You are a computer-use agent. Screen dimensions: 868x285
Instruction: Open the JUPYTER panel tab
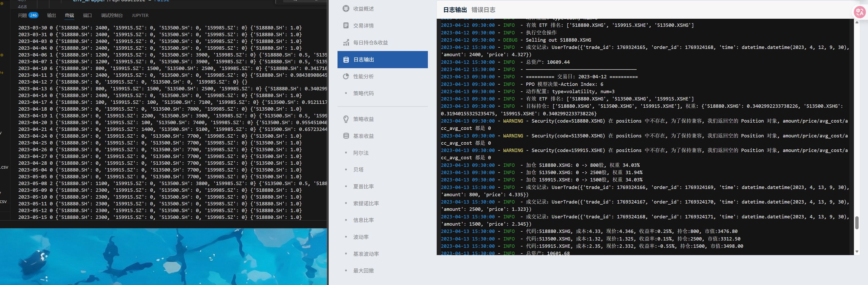point(140,16)
